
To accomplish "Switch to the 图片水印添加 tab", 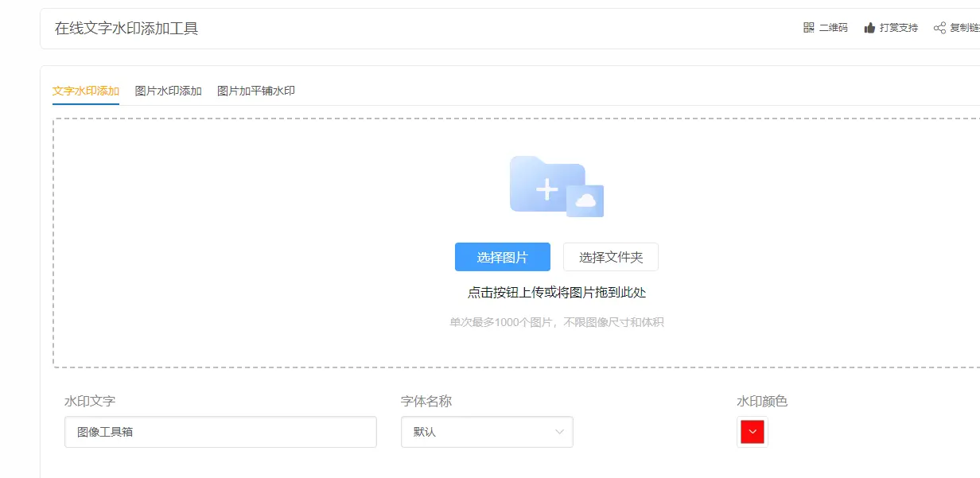I will pos(167,91).
